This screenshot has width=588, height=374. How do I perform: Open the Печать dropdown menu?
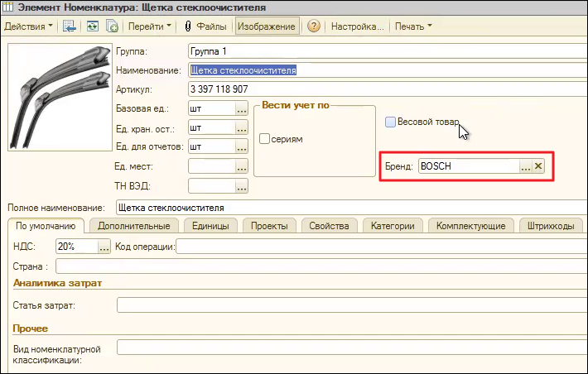point(413,26)
